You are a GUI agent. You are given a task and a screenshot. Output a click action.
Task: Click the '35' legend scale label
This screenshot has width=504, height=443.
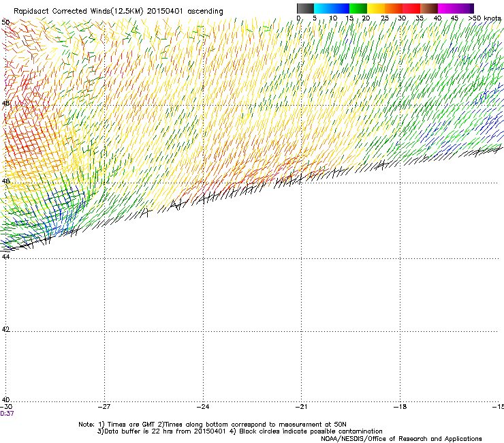click(420, 18)
